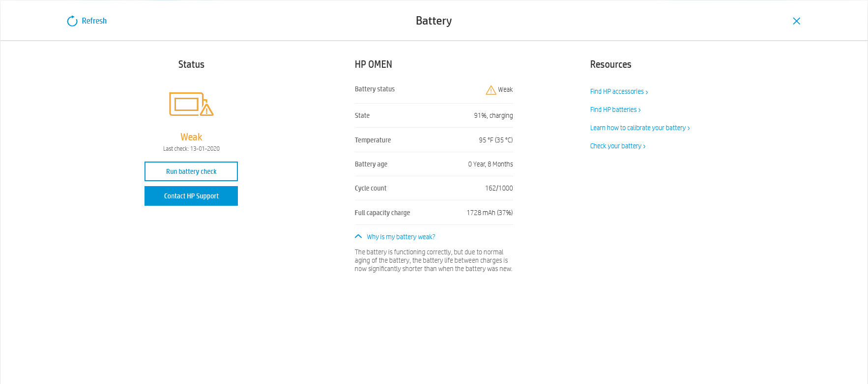The height and width of the screenshot is (384, 868).
Task: Open Why is my battery weak details
Action: (x=401, y=237)
